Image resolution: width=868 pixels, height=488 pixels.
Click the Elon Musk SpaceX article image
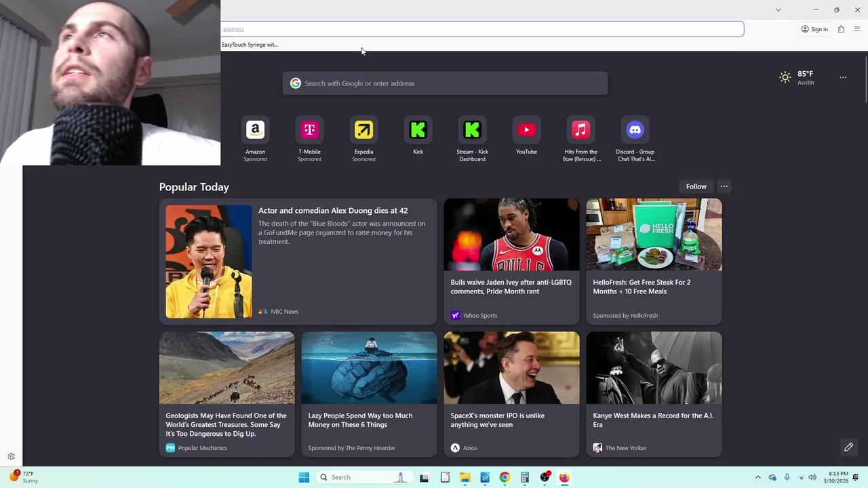(511, 367)
